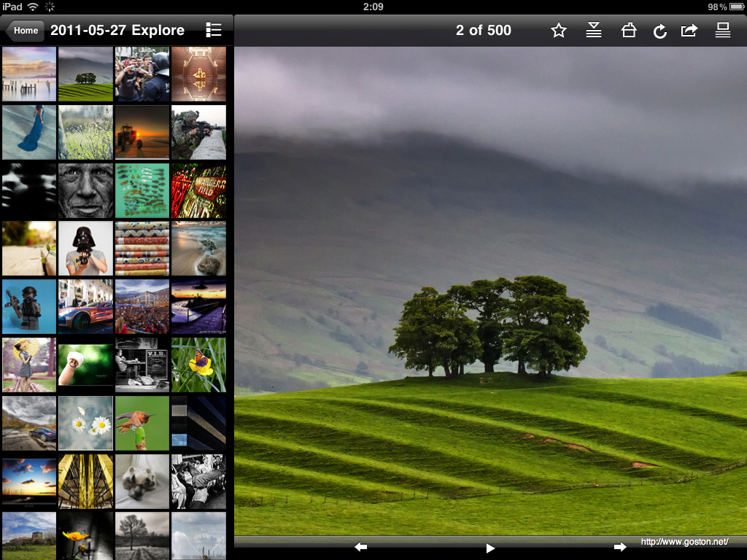
Task: Tap the Home back button
Action: tap(25, 31)
